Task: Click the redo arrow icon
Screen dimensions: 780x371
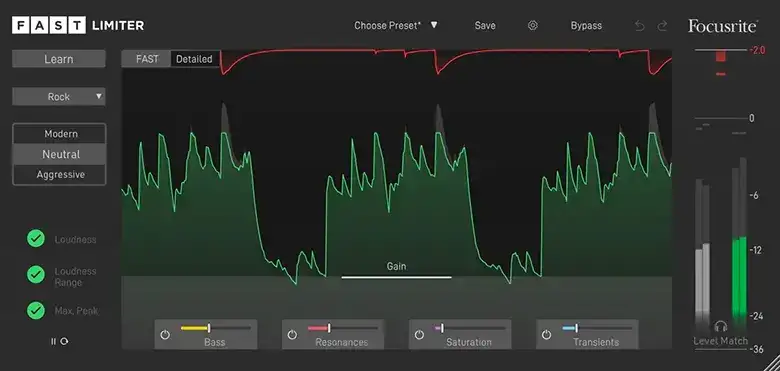Action: (662, 26)
